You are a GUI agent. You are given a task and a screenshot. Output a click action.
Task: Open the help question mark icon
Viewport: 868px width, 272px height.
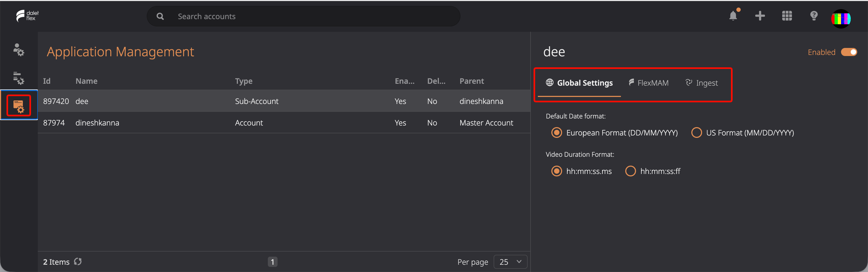point(814,16)
